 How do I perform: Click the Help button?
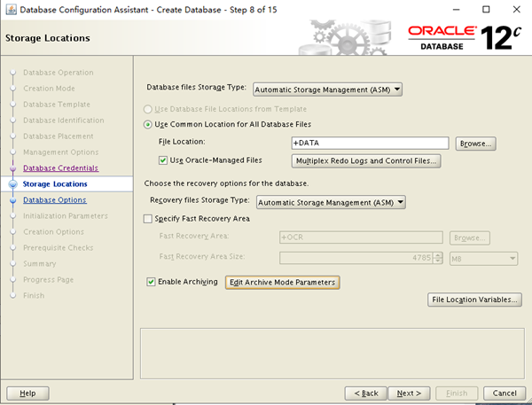point(27,393)
